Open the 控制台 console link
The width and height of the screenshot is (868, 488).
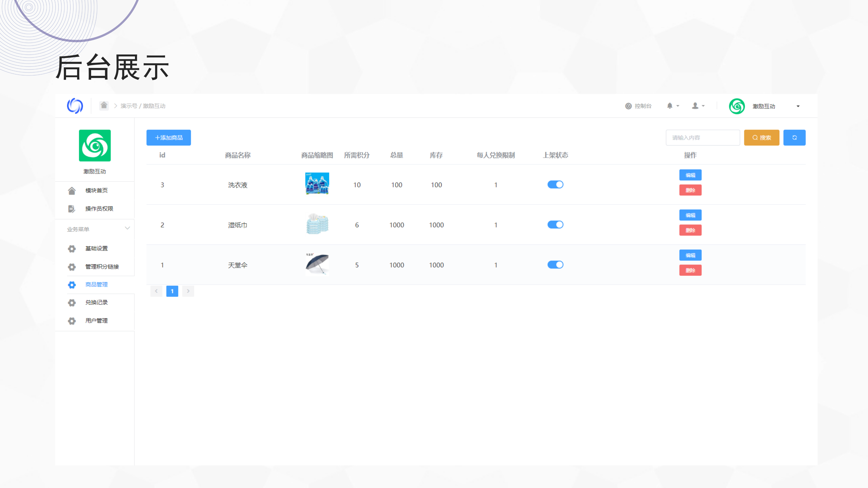click(638, 106)
